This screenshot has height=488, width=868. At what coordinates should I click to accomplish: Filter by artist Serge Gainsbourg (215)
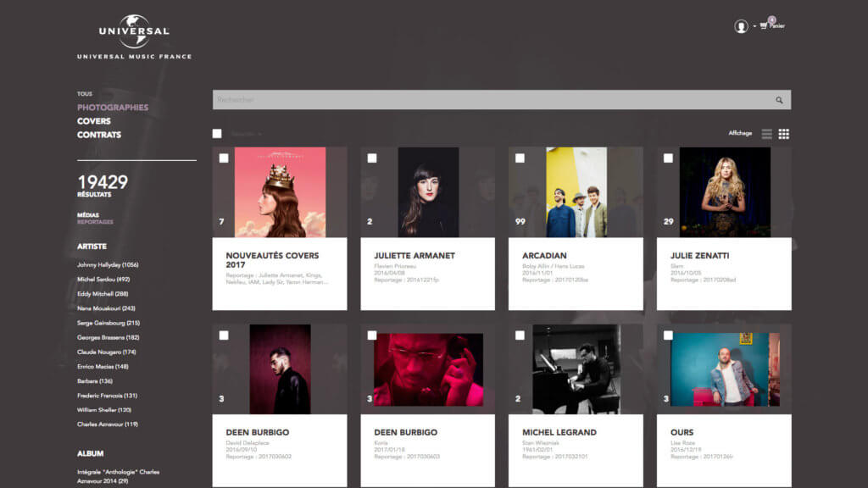point(108,323)
